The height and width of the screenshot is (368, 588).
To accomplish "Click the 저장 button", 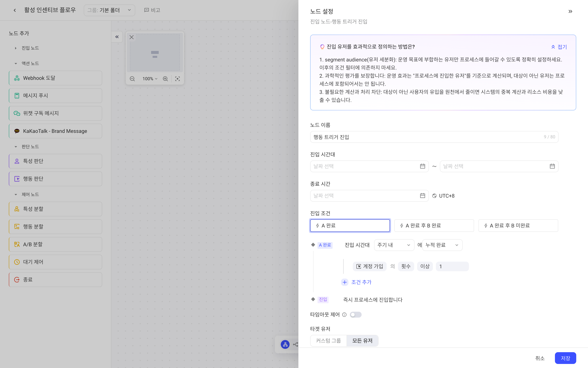I will [565, 358].
